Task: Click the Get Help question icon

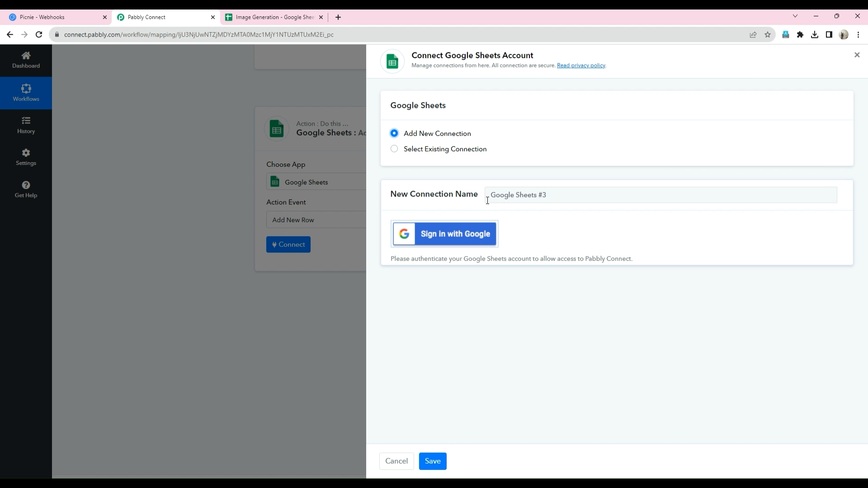Action: (x=26, y=189)
